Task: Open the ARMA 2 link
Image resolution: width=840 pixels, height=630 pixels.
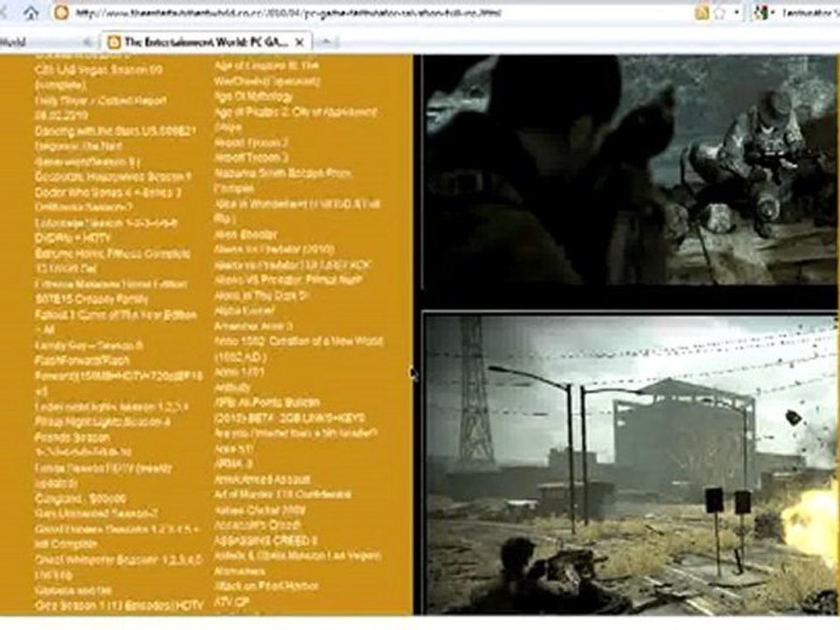Action: click(233, 464)
